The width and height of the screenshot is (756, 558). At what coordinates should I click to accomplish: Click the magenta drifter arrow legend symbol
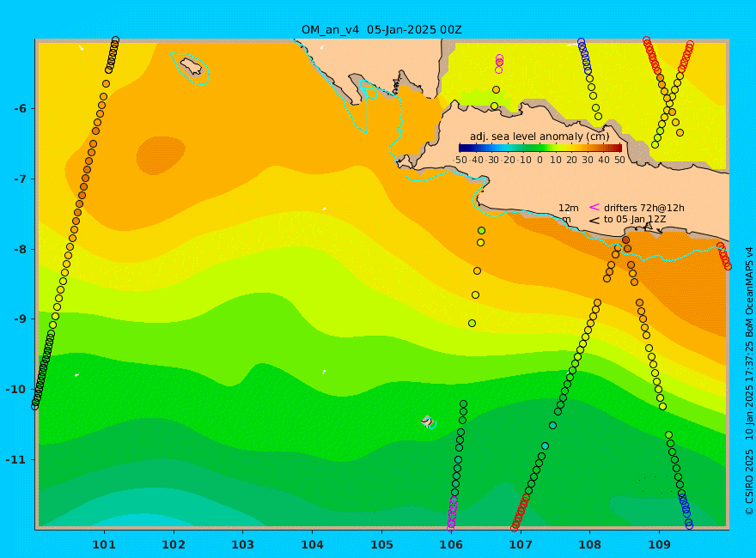(594, 207)
